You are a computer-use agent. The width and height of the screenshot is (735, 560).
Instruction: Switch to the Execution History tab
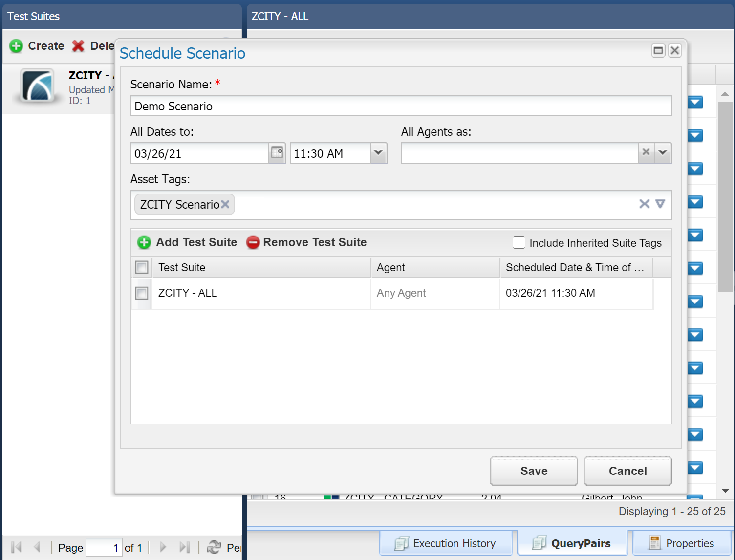tap(446, 543)
